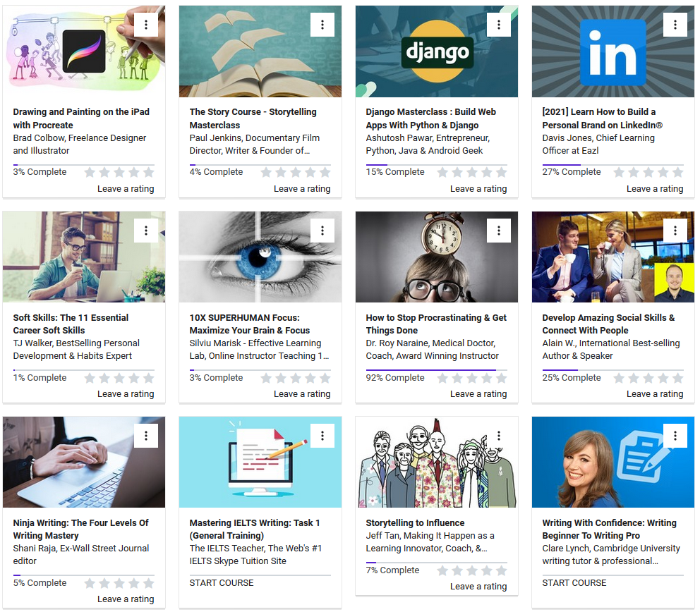
Task: Click the fifth star on Soft Skills course
Action: point(149,378)
